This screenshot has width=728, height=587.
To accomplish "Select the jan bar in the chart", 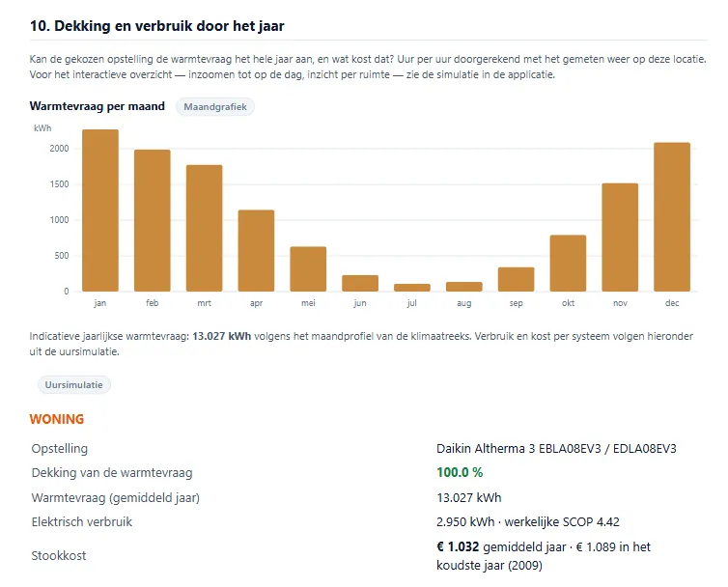I will (x=100, y=210).
